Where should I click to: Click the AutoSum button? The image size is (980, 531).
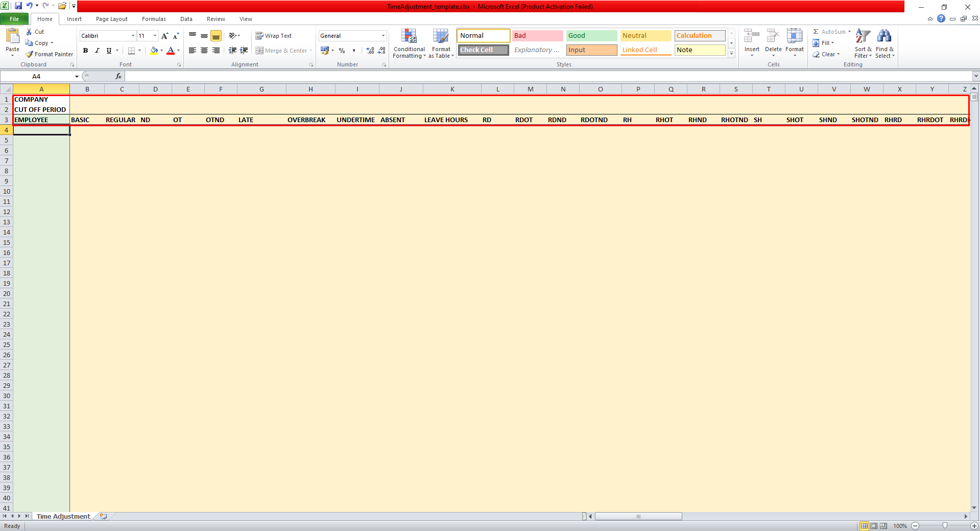[x=832, y=32]
